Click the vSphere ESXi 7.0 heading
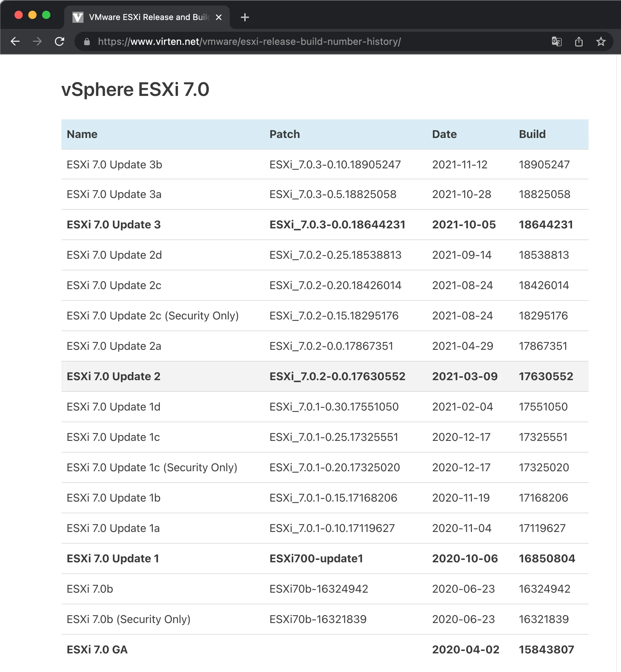This screenshot has width=621, height=672. point(135,89)
